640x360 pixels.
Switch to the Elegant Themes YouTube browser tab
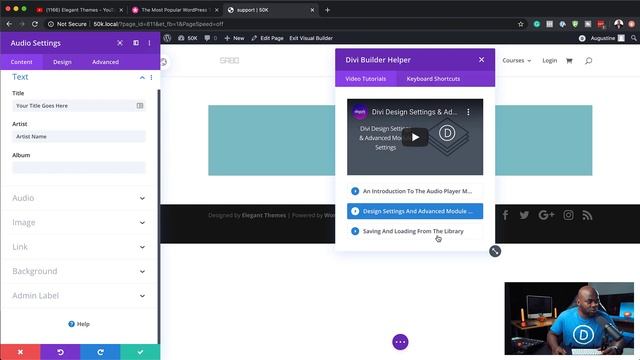(78, 10)
